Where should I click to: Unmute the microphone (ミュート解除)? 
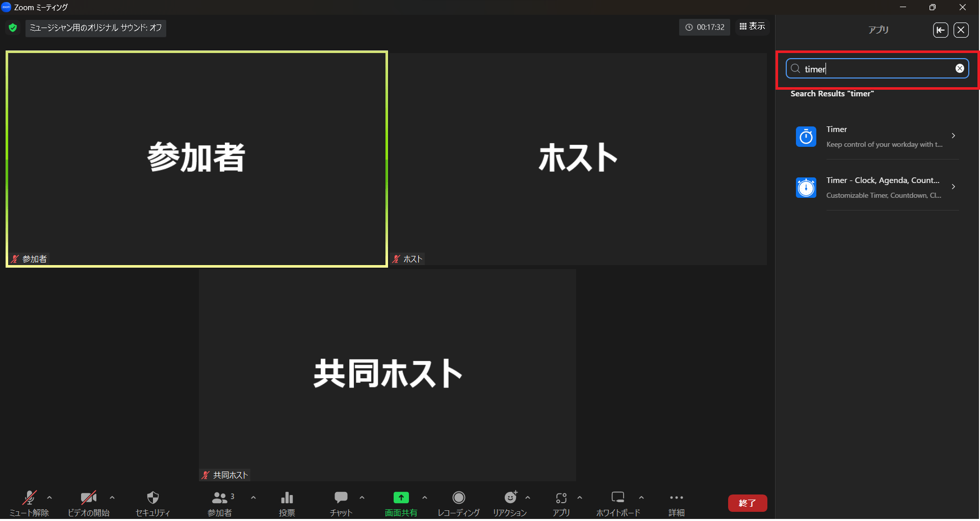coord(29,498)
